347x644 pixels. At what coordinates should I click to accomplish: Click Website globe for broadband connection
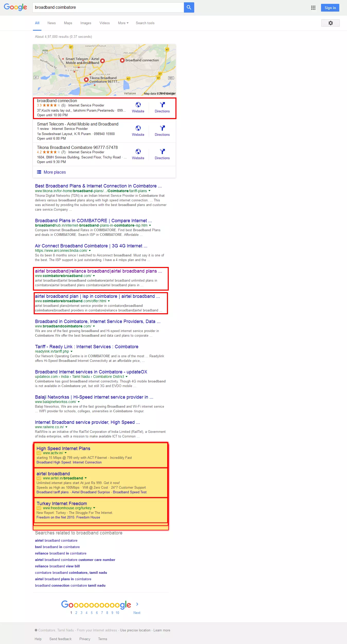(x=138, y=105)
